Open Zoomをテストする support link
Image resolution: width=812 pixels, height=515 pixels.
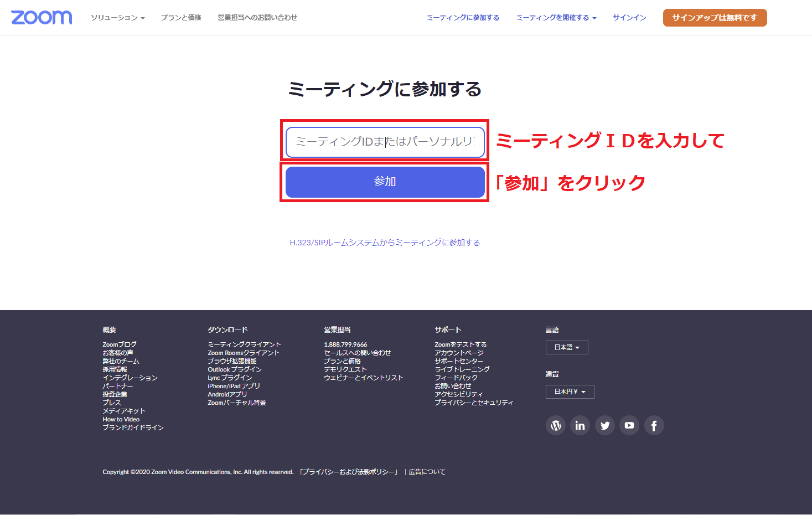[x=461, y=344]
